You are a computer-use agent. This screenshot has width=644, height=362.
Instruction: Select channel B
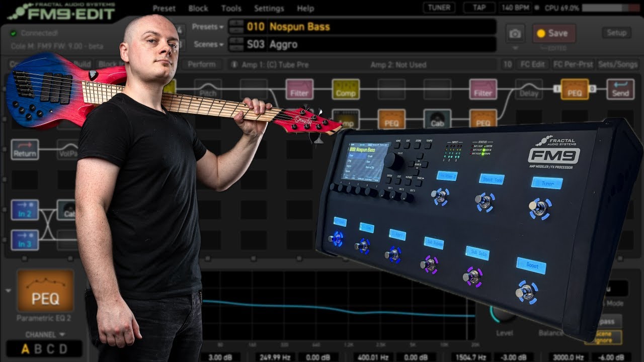[38, 349]
